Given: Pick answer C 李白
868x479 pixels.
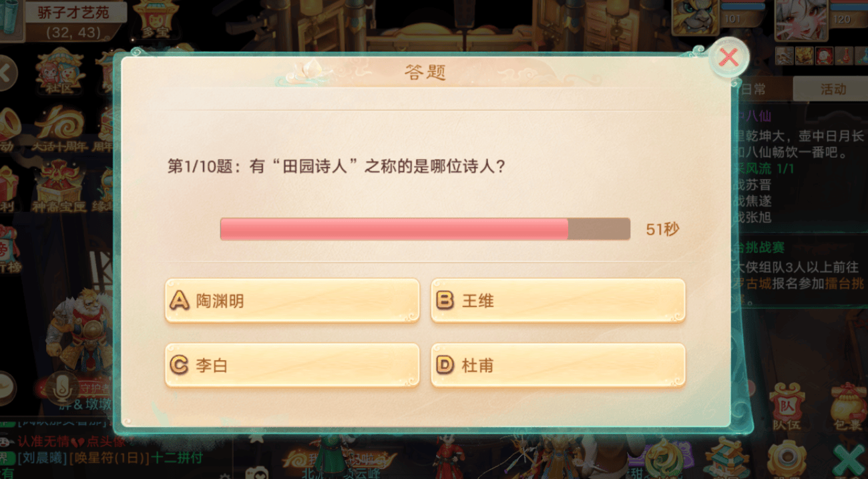Looking at the screenshot, I should (292, 365).
